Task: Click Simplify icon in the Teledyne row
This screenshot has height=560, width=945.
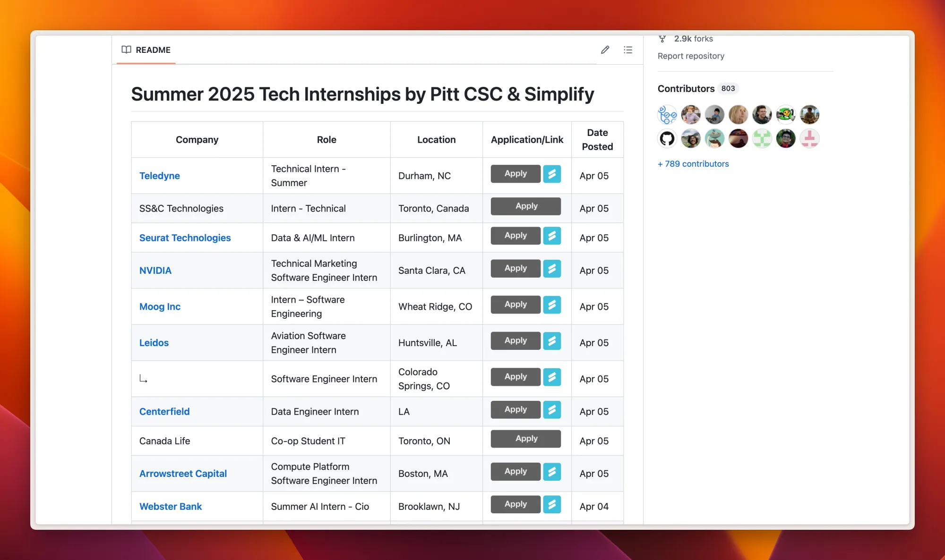Action: pos(552,174)
